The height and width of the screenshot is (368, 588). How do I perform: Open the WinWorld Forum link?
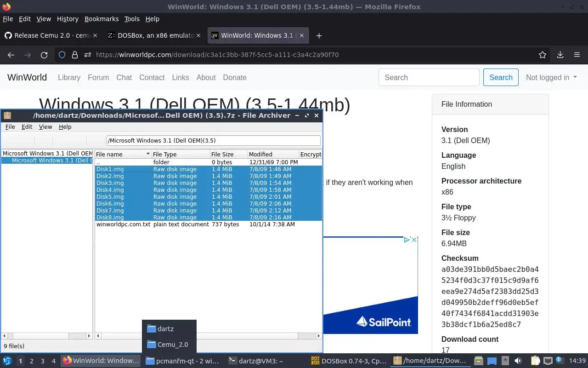point(98,77)
